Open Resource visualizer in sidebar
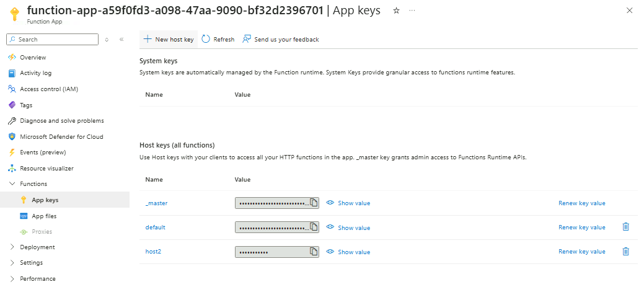The image size is (644, 287). (x=46, y=168)
